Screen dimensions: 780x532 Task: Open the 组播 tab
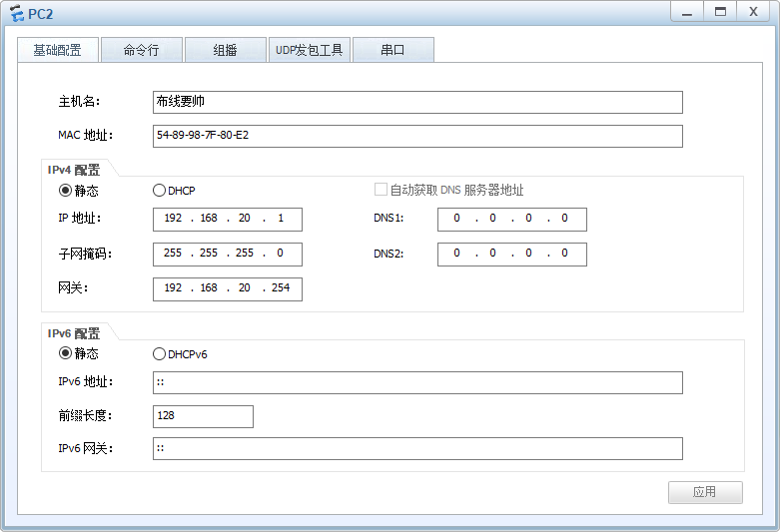pos(226,50)
